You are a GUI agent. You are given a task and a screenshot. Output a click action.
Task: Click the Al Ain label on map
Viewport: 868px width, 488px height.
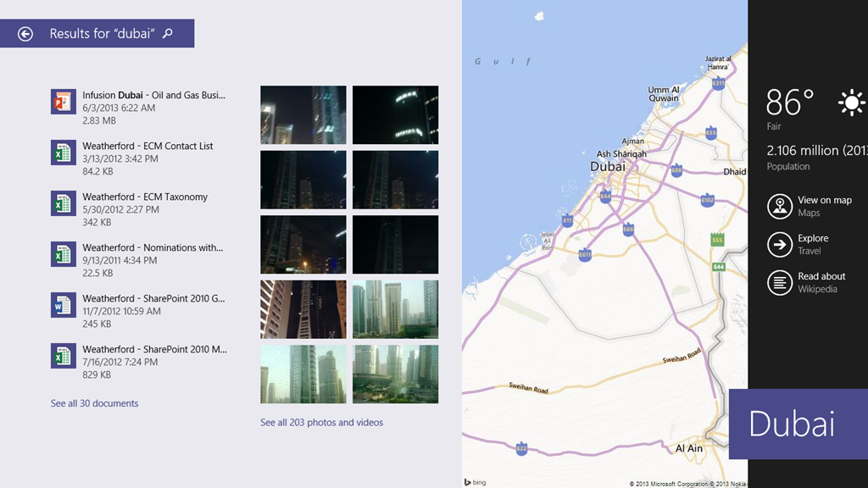688,448
